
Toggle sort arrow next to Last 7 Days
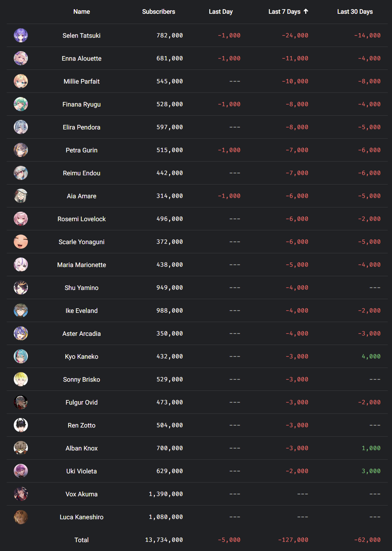click(x=306, y=11)
